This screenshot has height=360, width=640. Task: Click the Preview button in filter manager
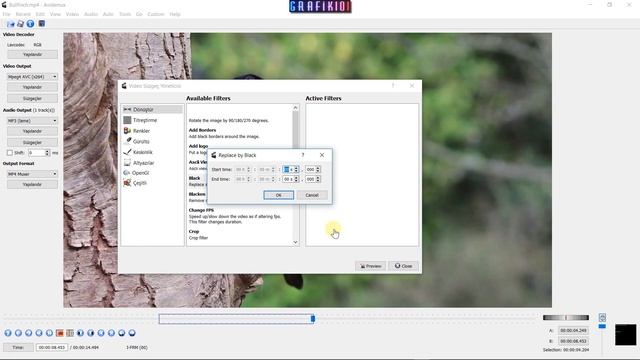pyautogui.click(x=371, y=266)
